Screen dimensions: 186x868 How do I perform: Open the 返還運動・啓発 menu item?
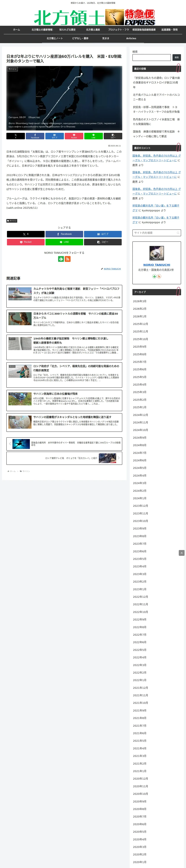[169, 30]
